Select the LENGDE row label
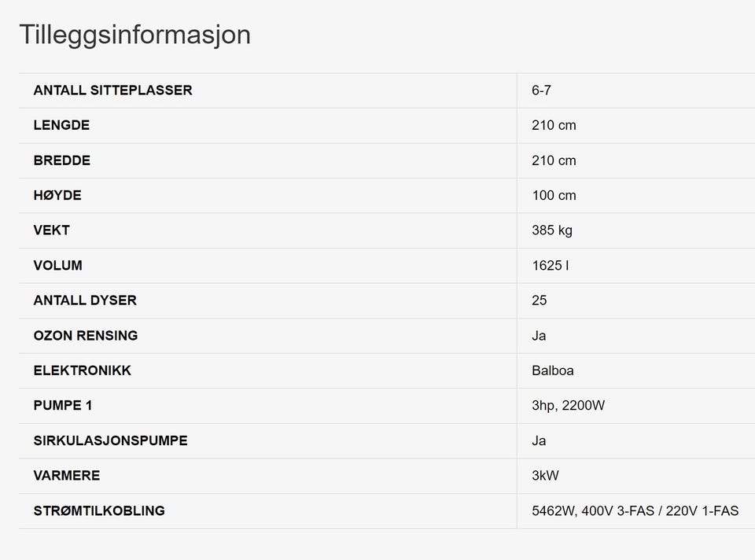The height and width of the screenshot is (560, 755). tap(61, 125)
